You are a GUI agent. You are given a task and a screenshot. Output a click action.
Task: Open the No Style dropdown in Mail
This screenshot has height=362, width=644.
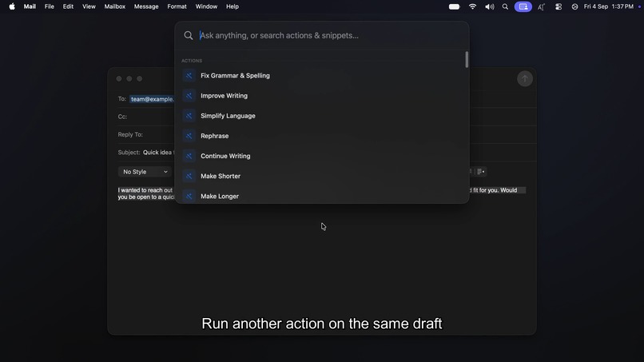coord(145,172)
